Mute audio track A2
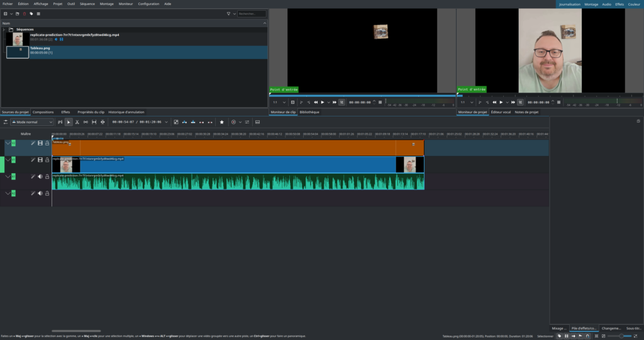 (40, 193)
